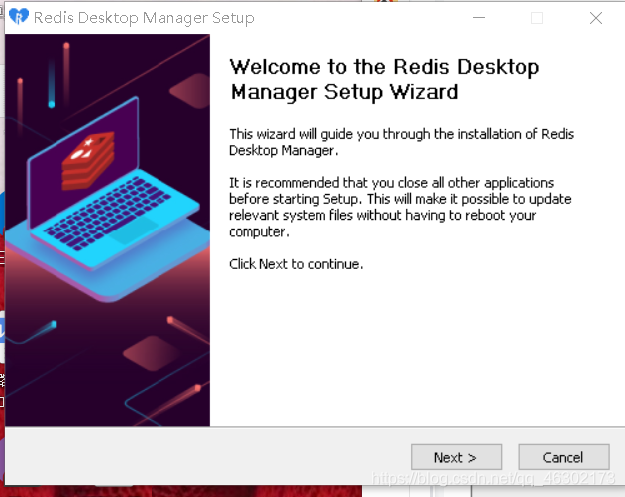625x497 pixels.
Task: Select the "Welcome to the Redis Desktop Manager Setup Wizard" heading
Action: (384, 79)
